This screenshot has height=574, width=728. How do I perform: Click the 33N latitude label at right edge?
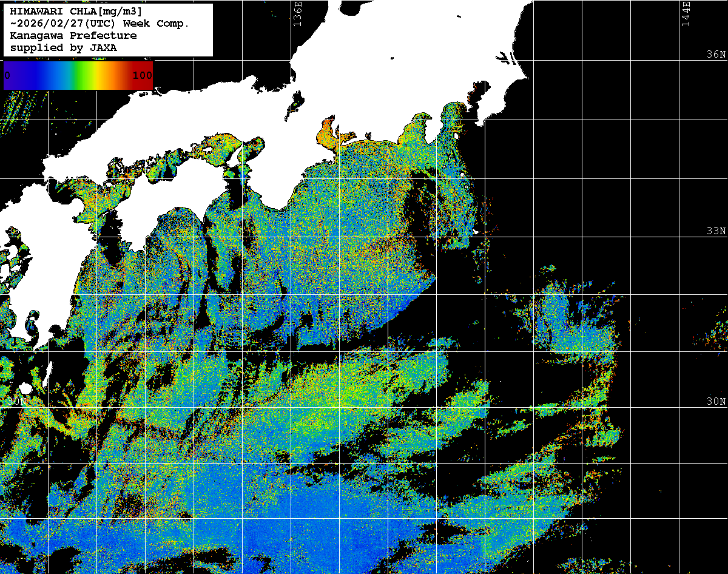(x=715, y=231)
